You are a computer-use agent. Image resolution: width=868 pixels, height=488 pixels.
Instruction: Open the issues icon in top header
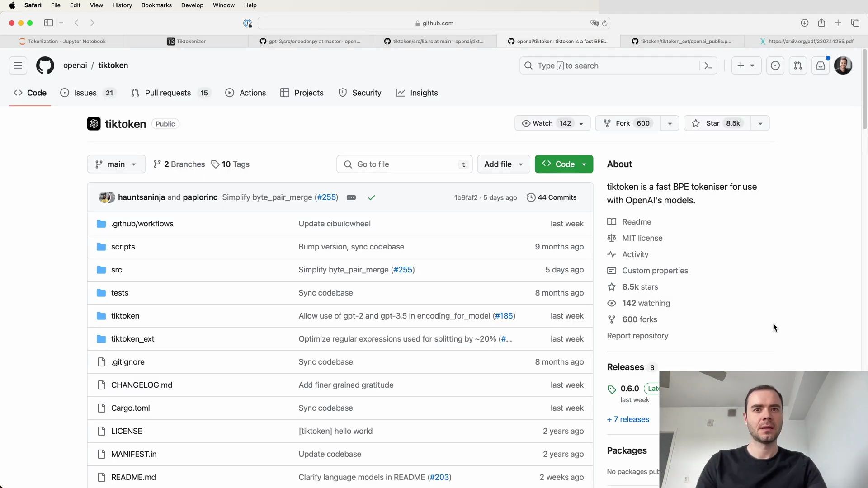pos(775,66)
